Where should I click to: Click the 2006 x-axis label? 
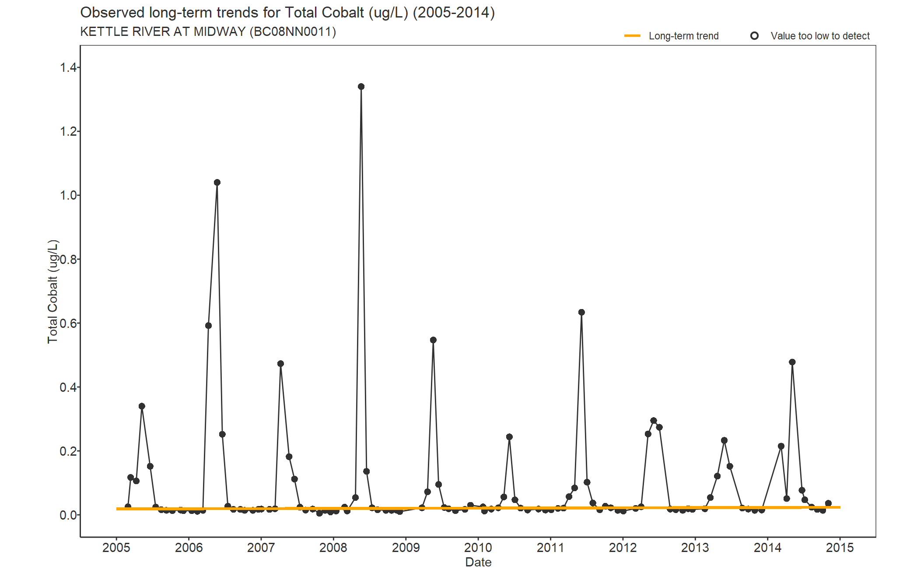[189, 547]
